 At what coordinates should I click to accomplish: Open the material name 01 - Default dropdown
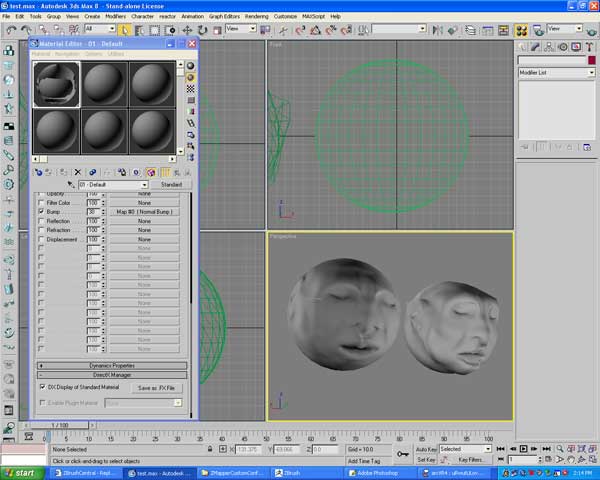click(113, 184)
